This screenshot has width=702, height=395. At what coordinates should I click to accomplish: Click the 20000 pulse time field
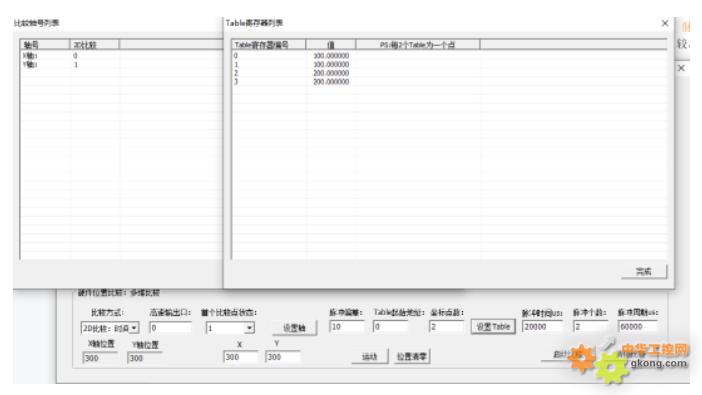coord(542,326)
